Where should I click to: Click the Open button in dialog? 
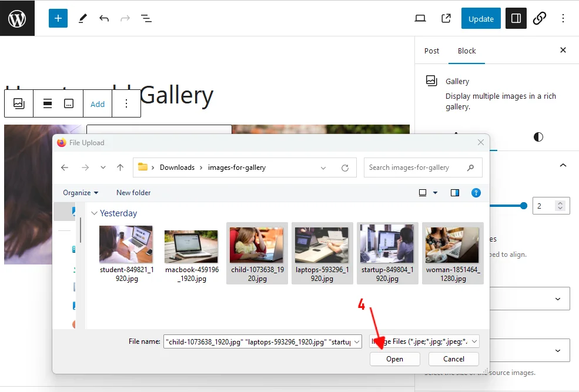tap(394, 359)
